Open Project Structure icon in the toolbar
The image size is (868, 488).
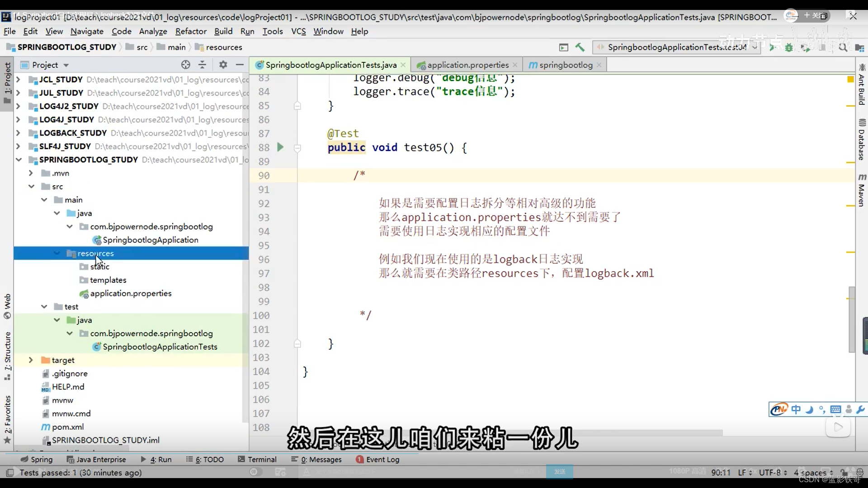859,47
